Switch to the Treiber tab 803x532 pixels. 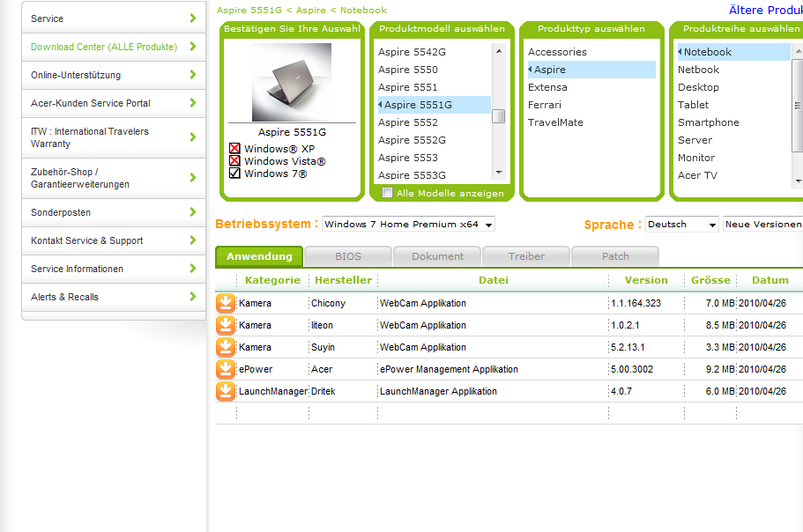pos(526,256)
